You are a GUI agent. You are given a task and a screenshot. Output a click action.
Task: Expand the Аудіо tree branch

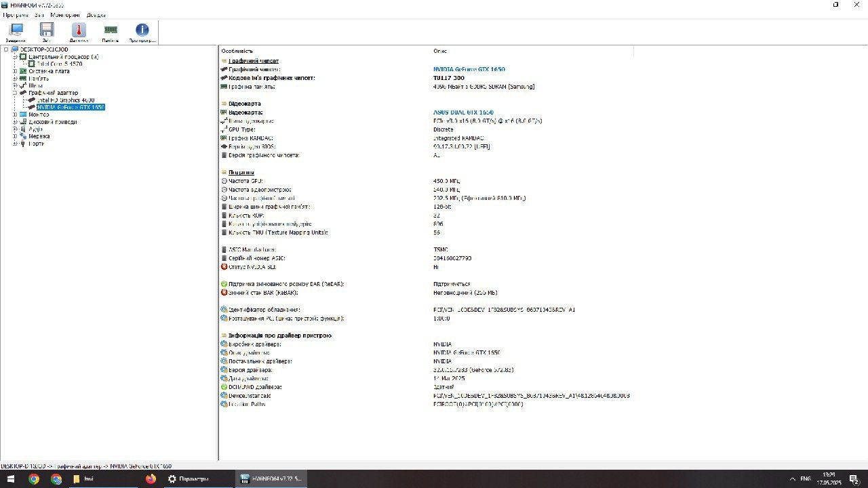click(x=14, y=129)
